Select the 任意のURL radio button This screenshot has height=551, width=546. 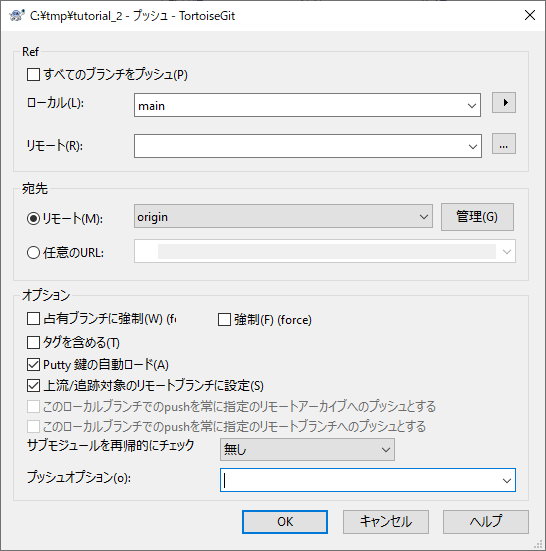click(x=33, y=252)
